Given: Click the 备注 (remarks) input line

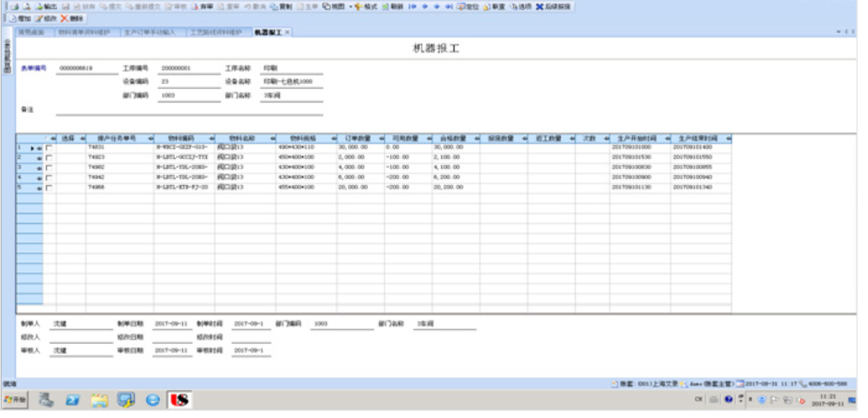Looking at the screenshot, I should [189, 110].
